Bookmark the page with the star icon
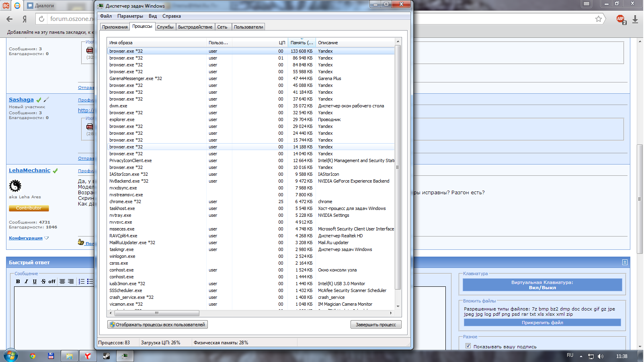Screen dimensions: 644x362 pyautogui.click(x=599, y=19)
